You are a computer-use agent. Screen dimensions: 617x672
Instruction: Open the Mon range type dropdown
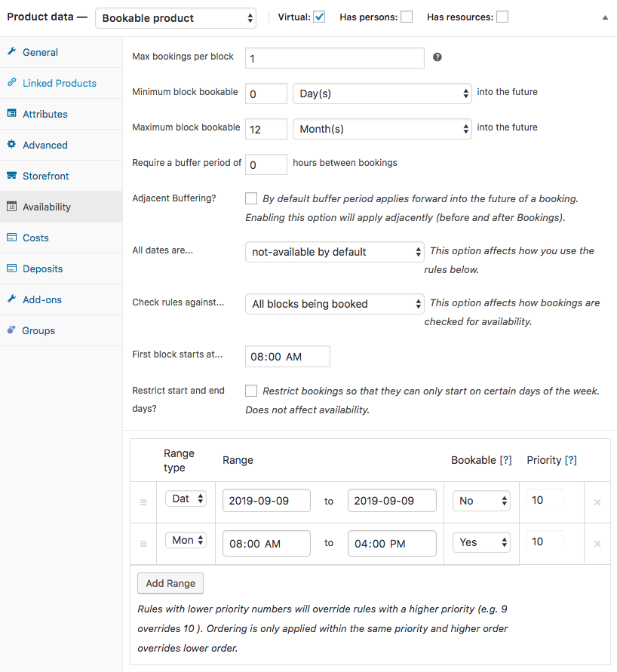tap(186, 540)
